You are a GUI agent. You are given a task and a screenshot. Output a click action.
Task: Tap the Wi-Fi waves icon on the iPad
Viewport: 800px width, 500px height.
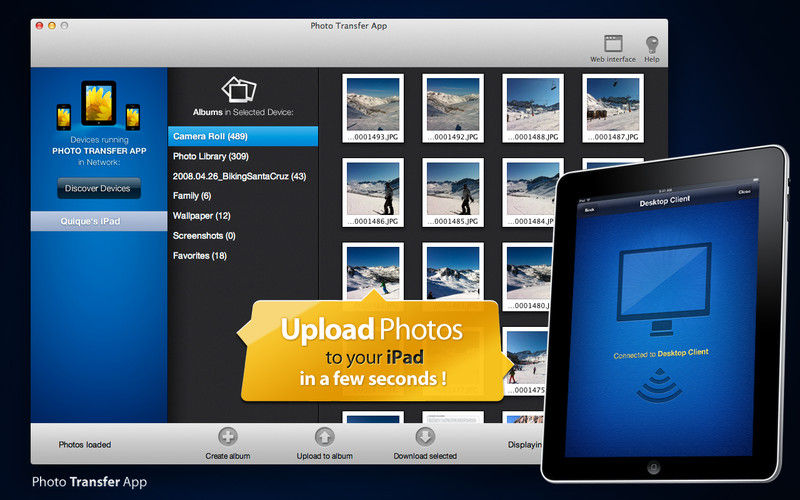(x=660, y=385)
